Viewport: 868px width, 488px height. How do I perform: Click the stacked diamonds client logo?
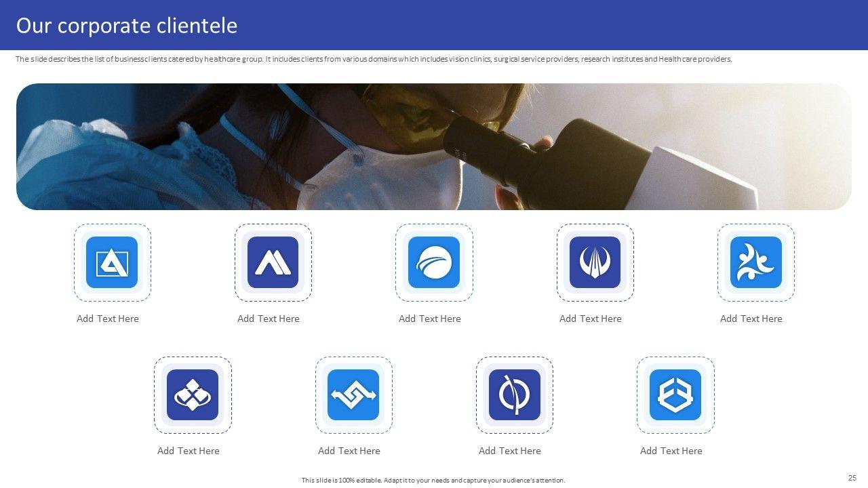pyautogui.click(x=193, y=395)
